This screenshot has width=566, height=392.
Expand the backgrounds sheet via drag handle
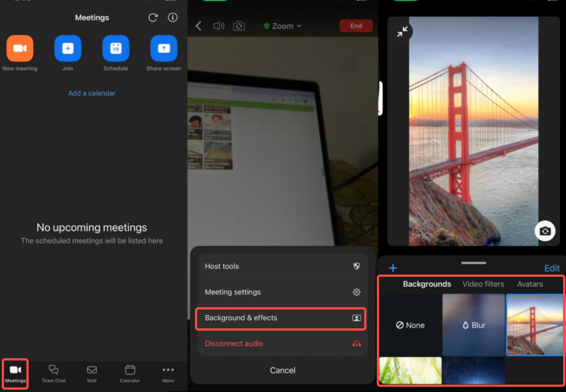point(473,263)
